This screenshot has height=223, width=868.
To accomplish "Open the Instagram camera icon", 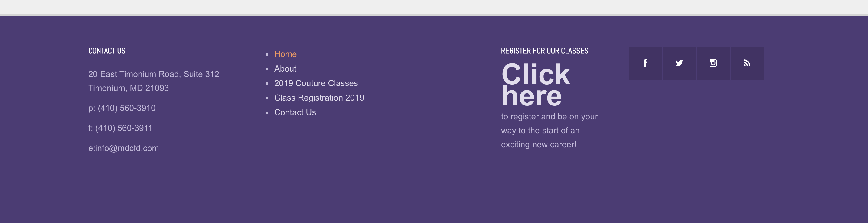I will 713,63.
